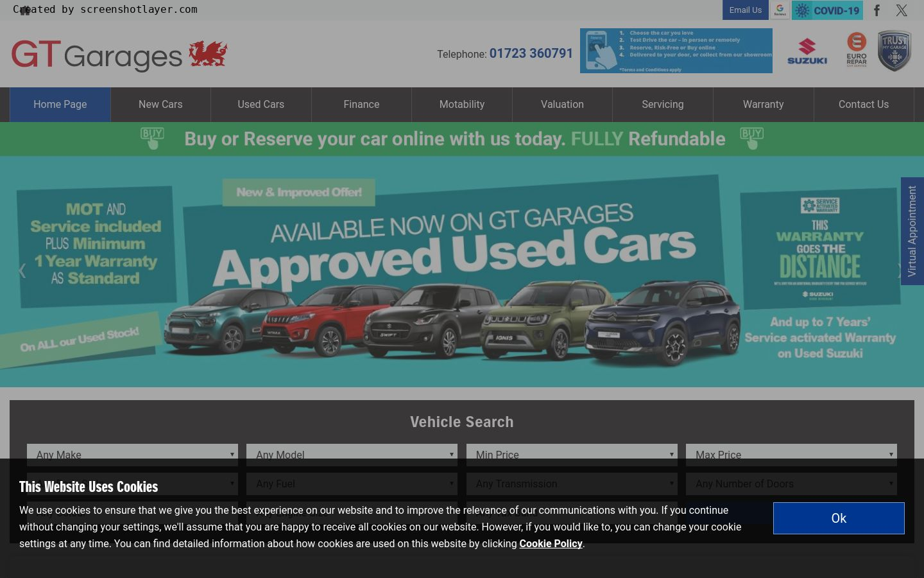Go to the Warranty page
924x578 pixels.
(x=764, y=105)
